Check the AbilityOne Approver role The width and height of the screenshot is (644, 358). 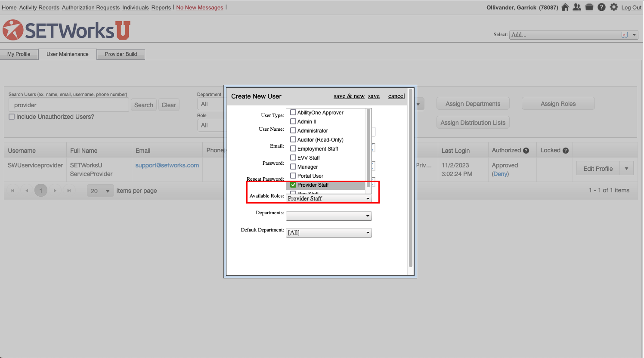point(293,112)
